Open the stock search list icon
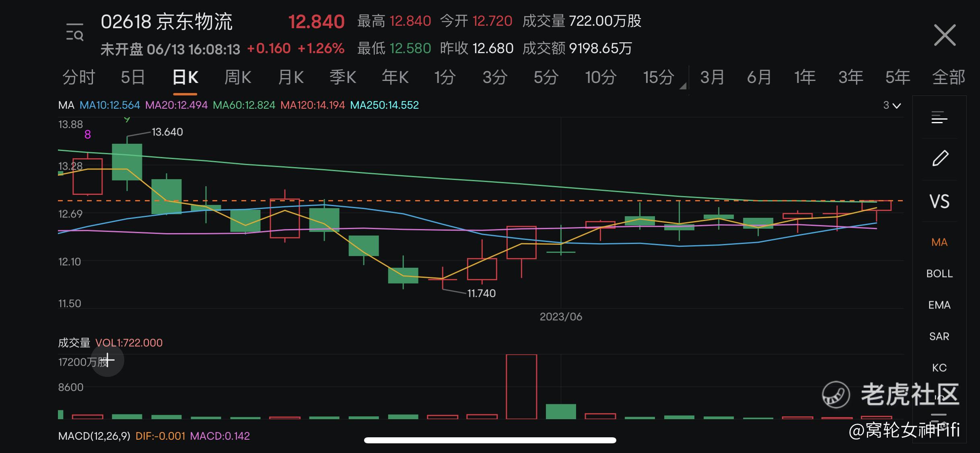The image size is (980, 453). [74, 32]
